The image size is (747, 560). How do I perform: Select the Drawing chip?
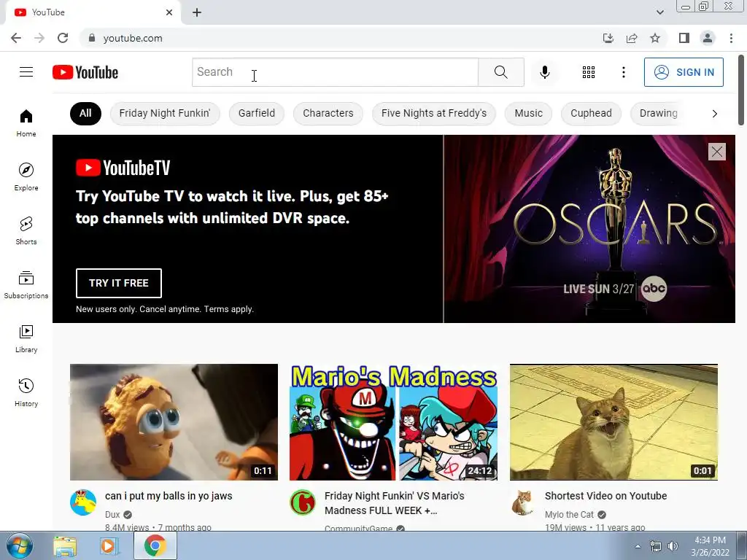pyautogui.click(x=659, y=113)
